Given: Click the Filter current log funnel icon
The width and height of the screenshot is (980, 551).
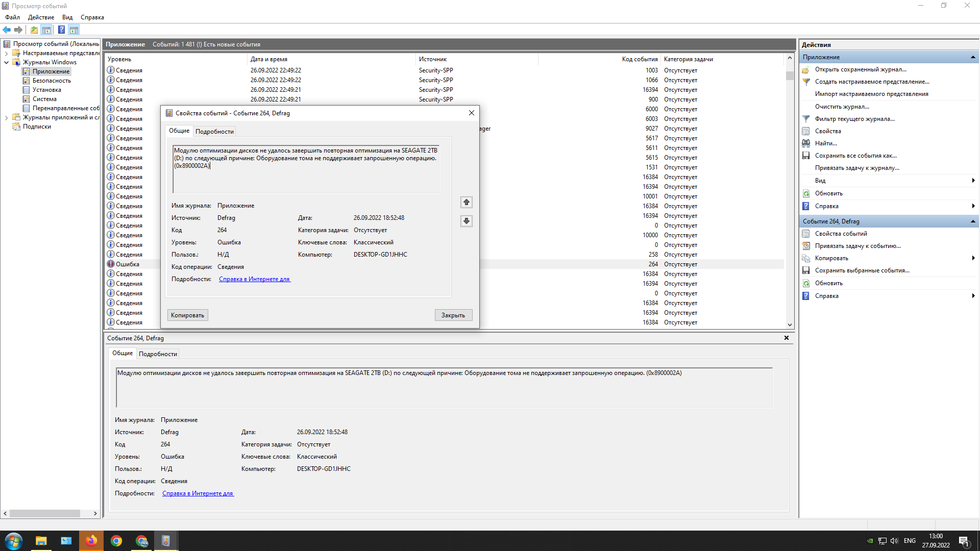Looking at the screenshot, I should click(x=806, y=119).
